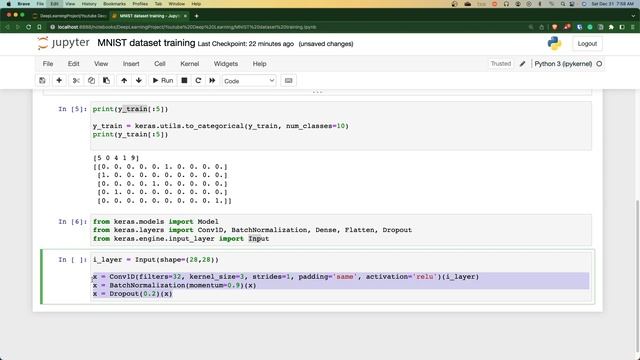
Task: Move selected cell down with arrow icon
Action: [139, 80]
